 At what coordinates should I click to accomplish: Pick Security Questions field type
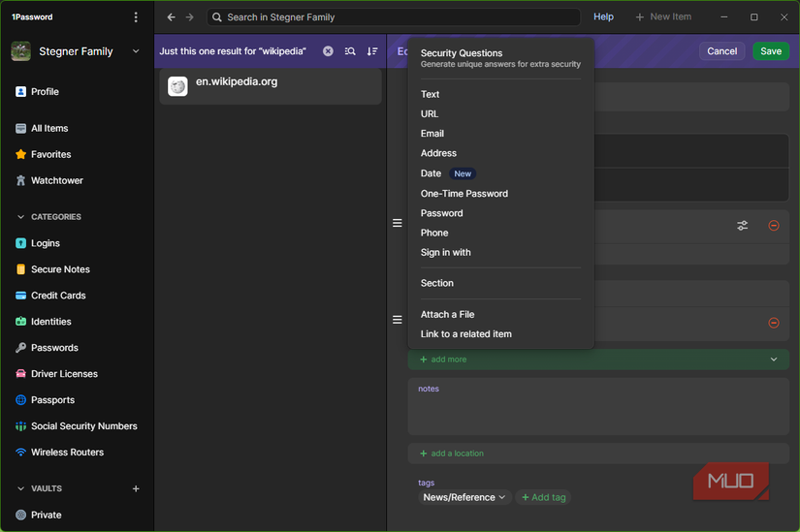pyautogui.click(x=462, y=53)
